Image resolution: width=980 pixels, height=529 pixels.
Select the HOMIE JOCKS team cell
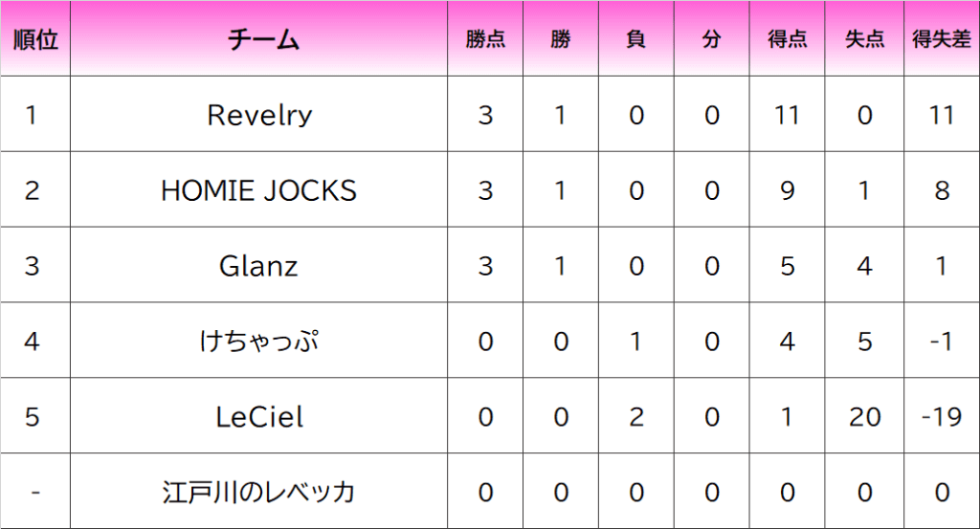point(258,189)
